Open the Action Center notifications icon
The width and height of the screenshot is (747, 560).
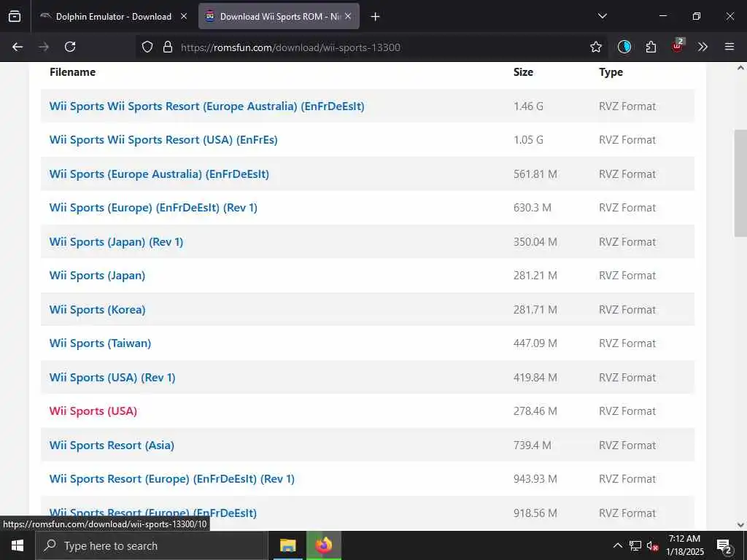click(724, 546)
